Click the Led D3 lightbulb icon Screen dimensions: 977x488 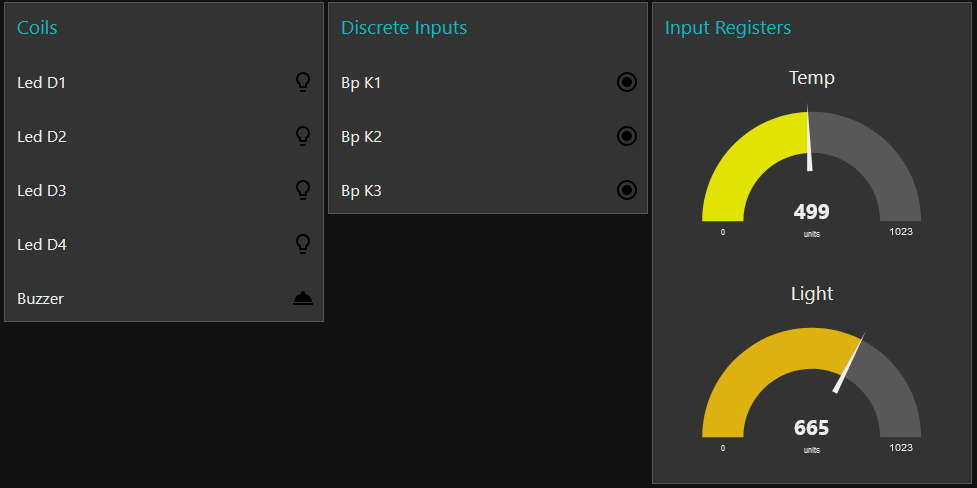303,190
